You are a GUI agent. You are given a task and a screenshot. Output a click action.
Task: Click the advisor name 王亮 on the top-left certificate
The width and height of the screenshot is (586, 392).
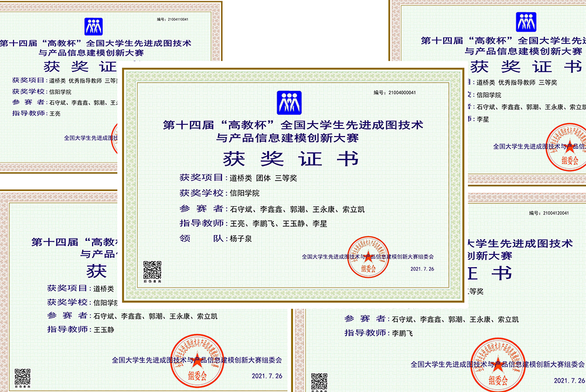pos(55,113)
